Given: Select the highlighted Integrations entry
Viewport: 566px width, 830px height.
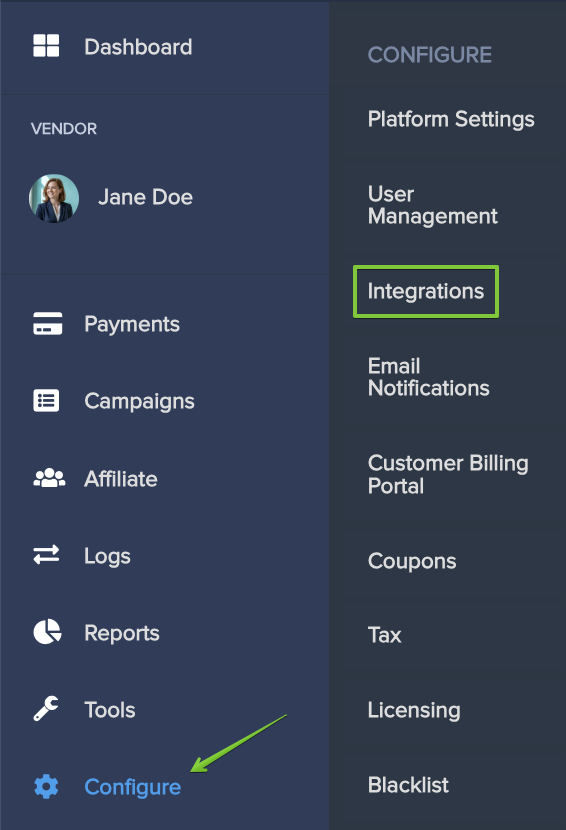Looking at the screenshot, I should pyautogui.click(x=426, y=291).
